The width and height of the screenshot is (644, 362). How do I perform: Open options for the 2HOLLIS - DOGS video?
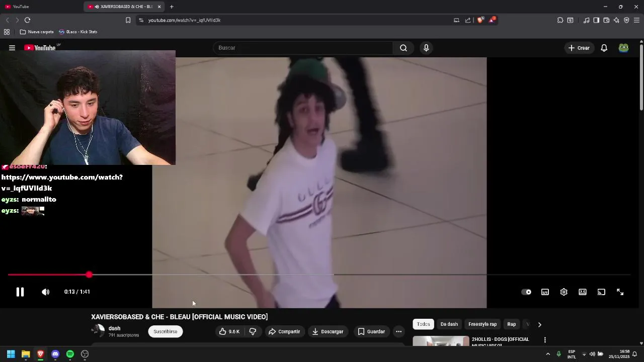coord(545,340)
